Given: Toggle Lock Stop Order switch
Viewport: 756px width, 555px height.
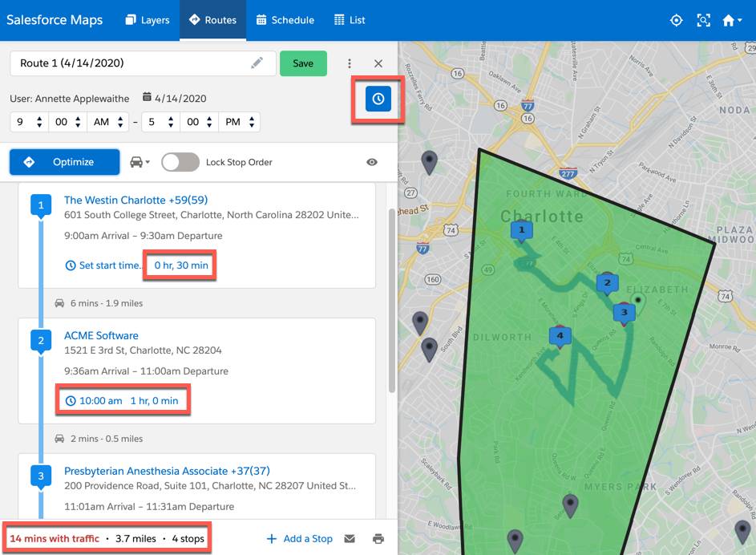Looking at the screenshot, I should [x=180, y=162].
